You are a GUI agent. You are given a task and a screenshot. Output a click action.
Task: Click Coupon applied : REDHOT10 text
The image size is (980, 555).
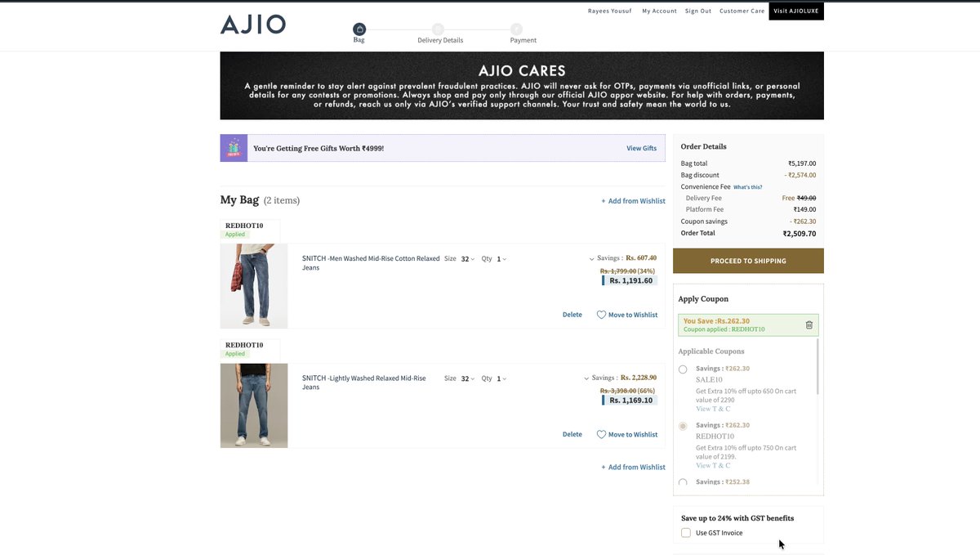[x=724, y=329]
